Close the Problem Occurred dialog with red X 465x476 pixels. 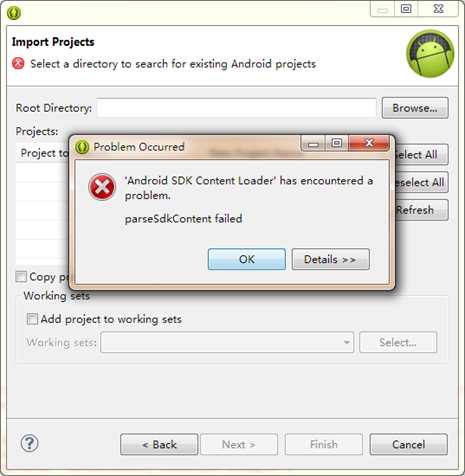[x=369, y=143]
